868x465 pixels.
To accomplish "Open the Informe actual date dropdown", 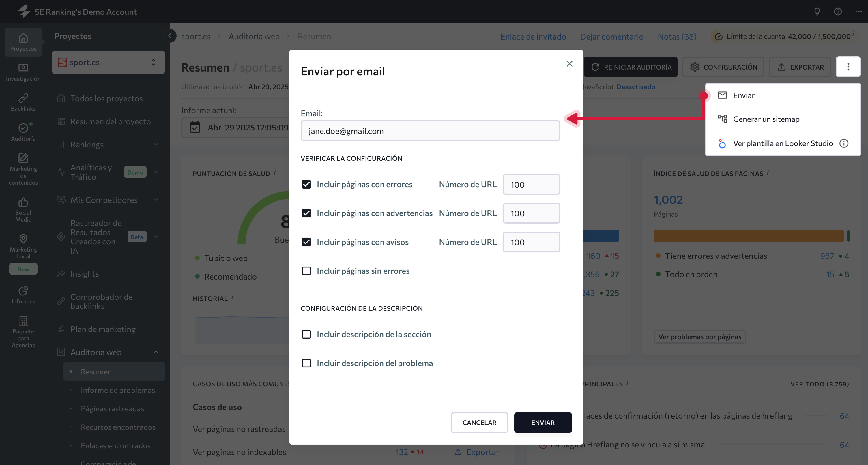I will (235, 127).
